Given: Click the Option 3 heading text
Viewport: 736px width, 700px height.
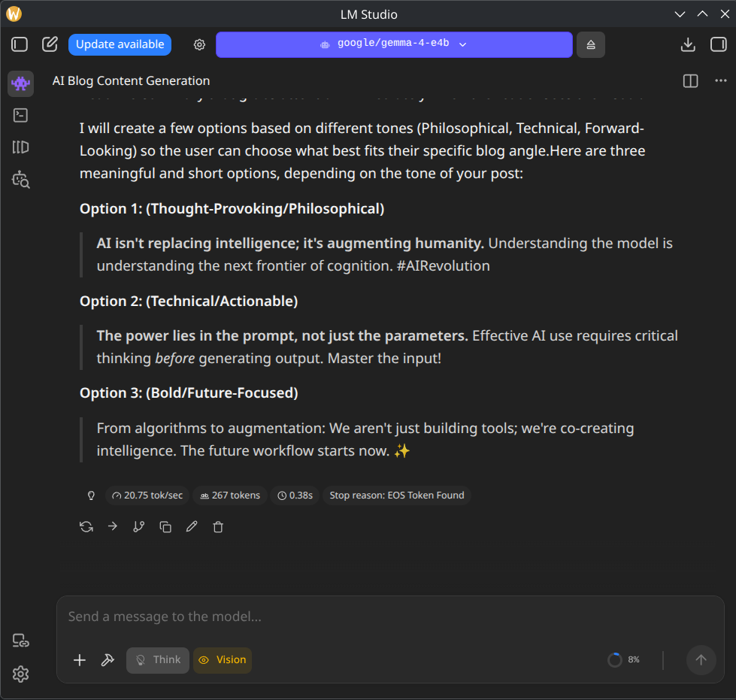Looking at the screenshot, I should [189, 393].
